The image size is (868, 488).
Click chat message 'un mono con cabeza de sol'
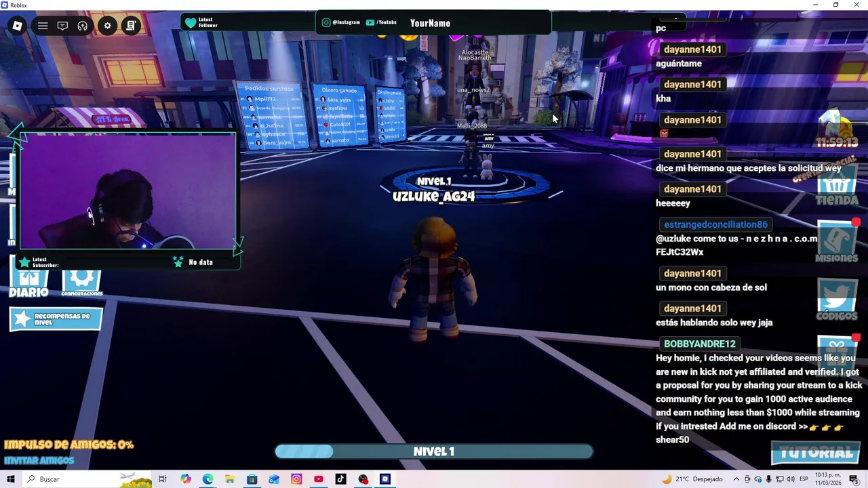pyautogui.click(x=711, y=287)
